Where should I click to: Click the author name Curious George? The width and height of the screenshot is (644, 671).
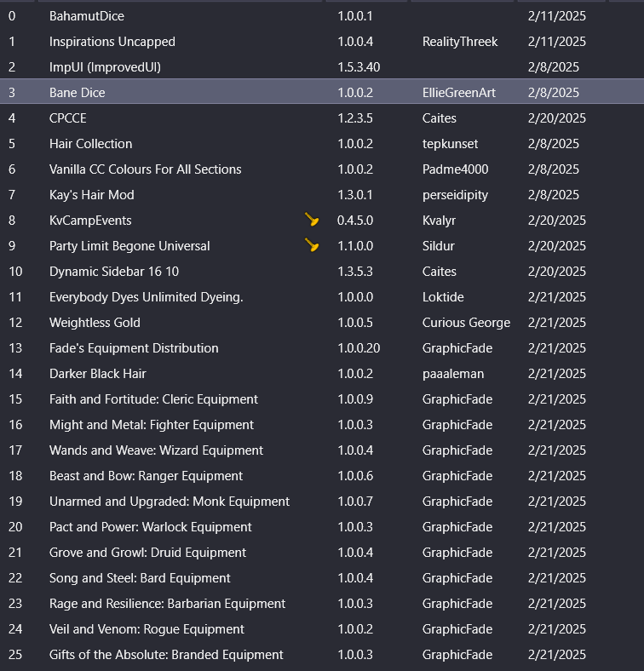click(466, 323)
